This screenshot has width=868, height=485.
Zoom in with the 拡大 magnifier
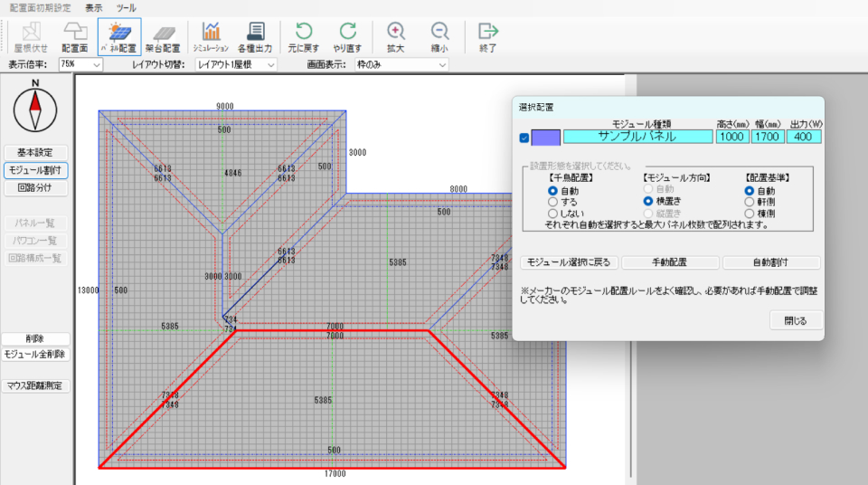[395, 37]
